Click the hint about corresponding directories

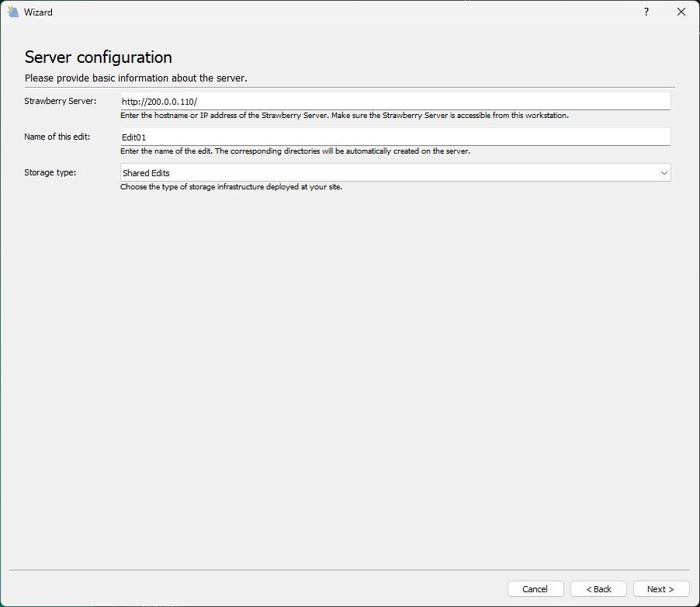[295, 151]
